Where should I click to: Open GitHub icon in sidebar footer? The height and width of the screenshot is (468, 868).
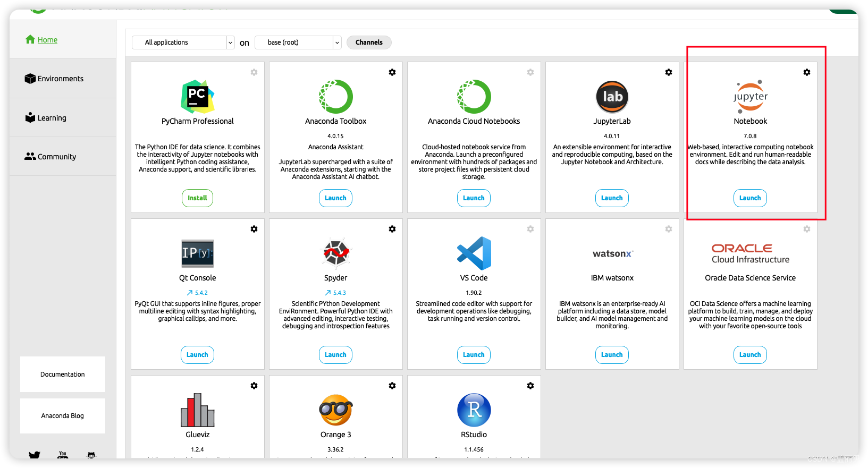tap(91, 455)
